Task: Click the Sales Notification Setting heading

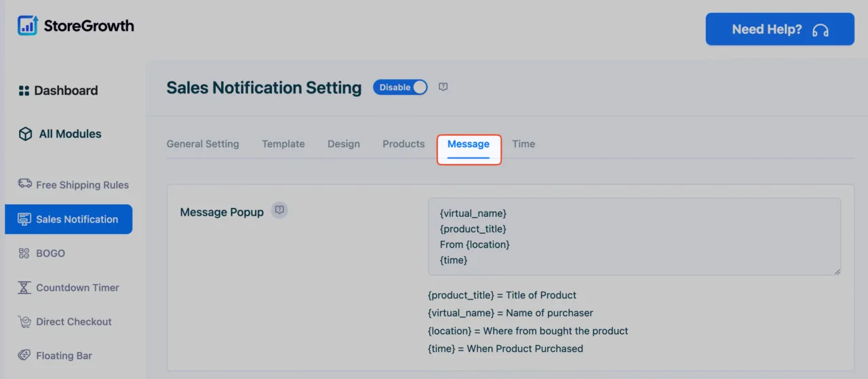Action: [x=264, y=87]
